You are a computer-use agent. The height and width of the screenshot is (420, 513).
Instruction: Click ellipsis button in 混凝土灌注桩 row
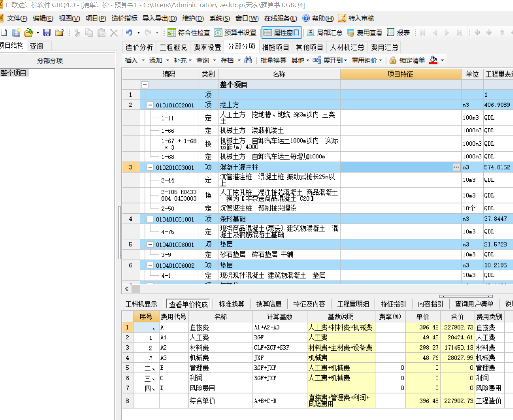(456, 167)
